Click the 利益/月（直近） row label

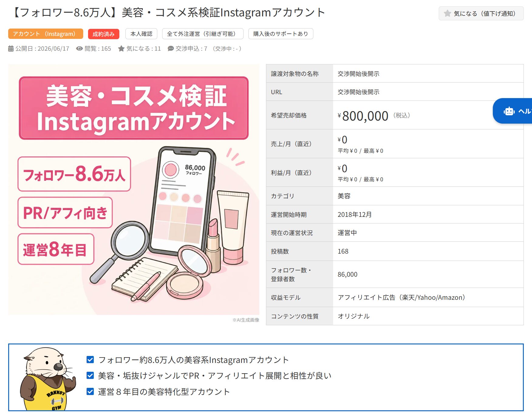pyautogui.click(x=291, y=173)
